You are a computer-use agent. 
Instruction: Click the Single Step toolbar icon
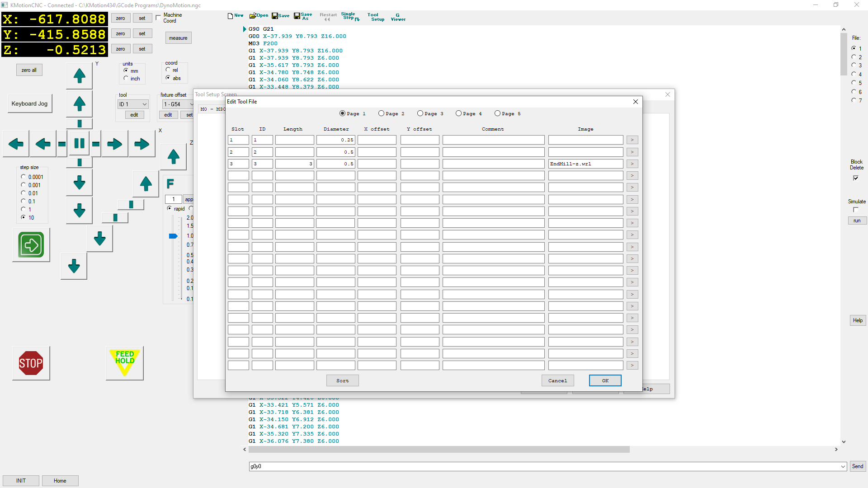click(x=350, y=16)
